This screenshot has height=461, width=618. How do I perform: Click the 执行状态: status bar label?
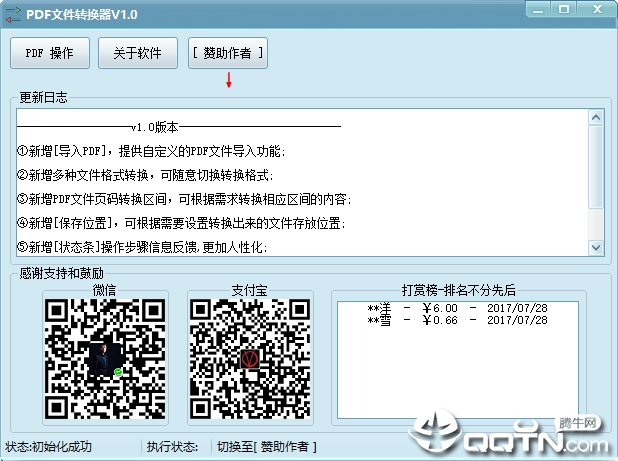[172, 447]
